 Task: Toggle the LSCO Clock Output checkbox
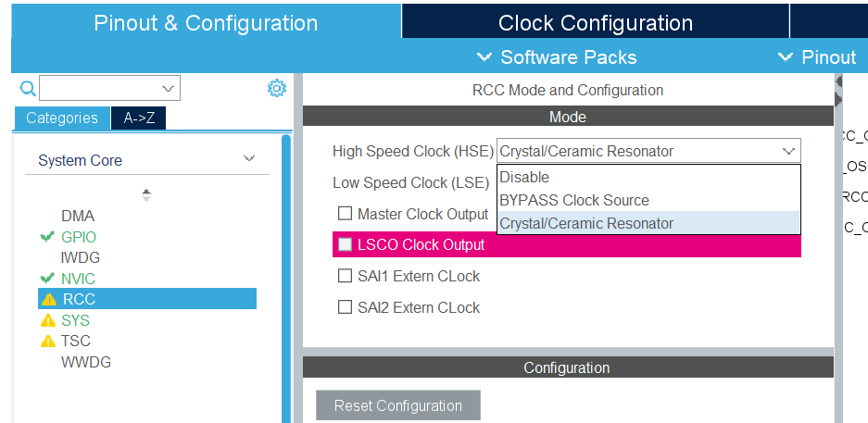345,244
